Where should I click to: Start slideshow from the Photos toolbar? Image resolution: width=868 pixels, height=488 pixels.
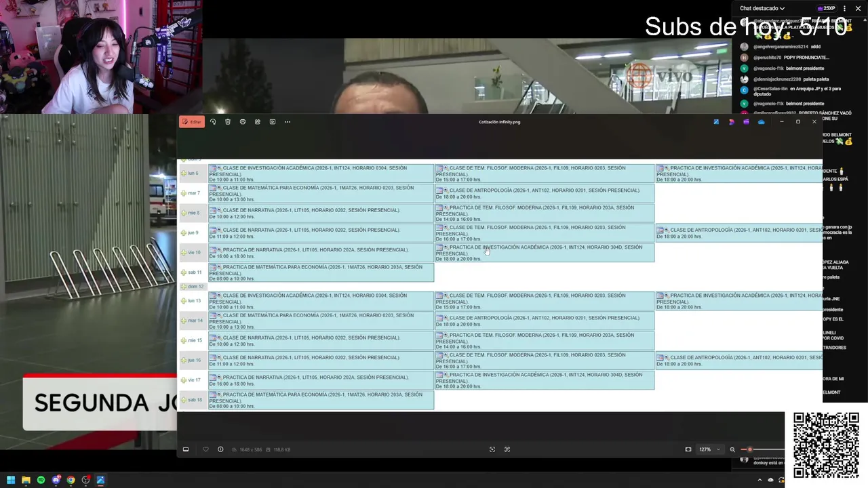(273, 122)
